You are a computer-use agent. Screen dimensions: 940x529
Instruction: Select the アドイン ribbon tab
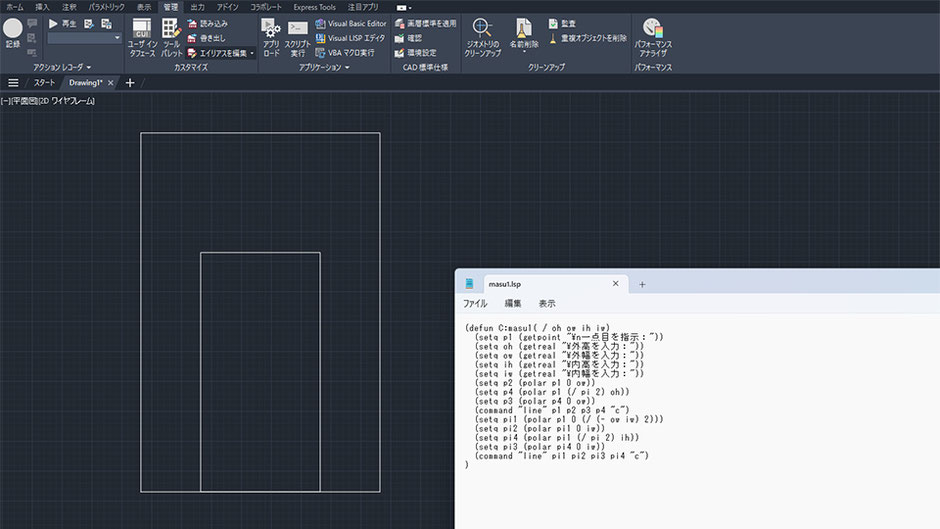pyautogui.click(x=227, y=7)
